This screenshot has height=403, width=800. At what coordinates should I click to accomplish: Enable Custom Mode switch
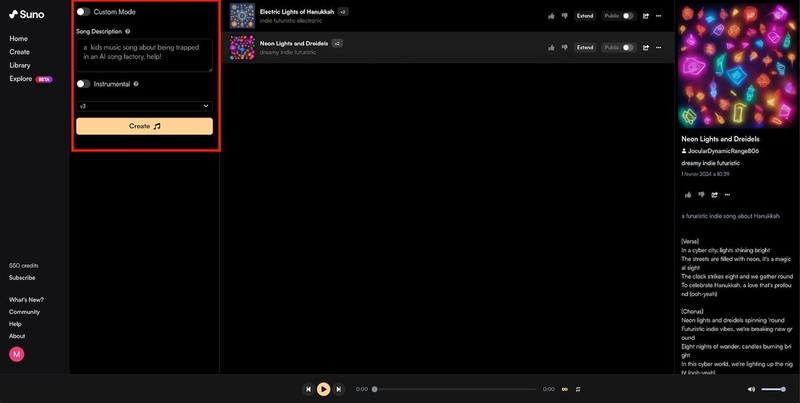coord(83,12)
